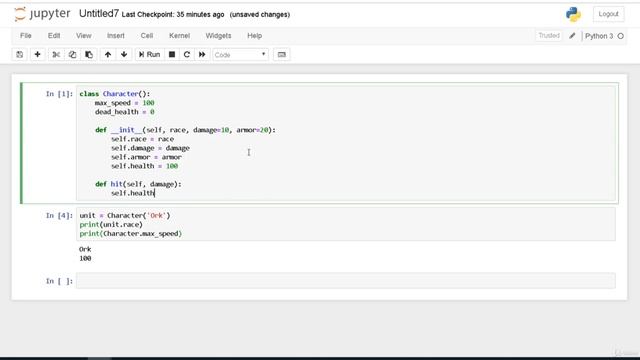The height and width of the screenshot is (360, 640).
Task: Click the 'dead_health = 0' line
Action: pos(124,112)
